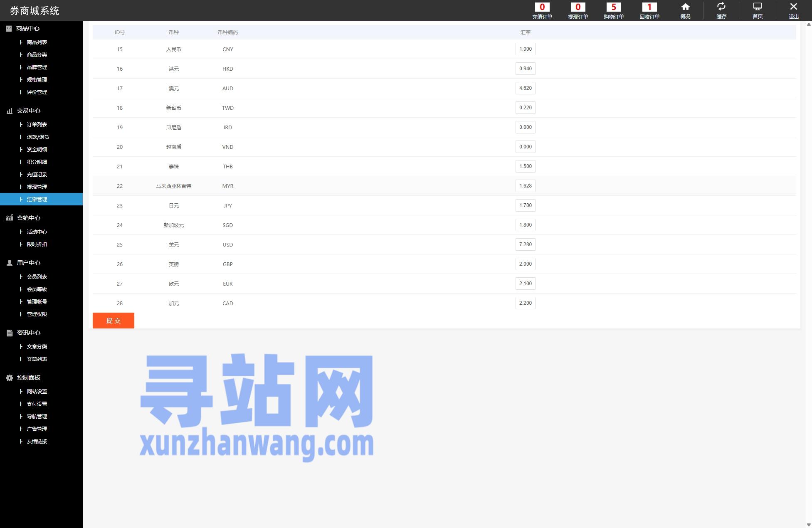Click scrollbar down arrow at bottom right
Image resolution: width=812 pixels, height=528 pixels.
coord(809,525)
